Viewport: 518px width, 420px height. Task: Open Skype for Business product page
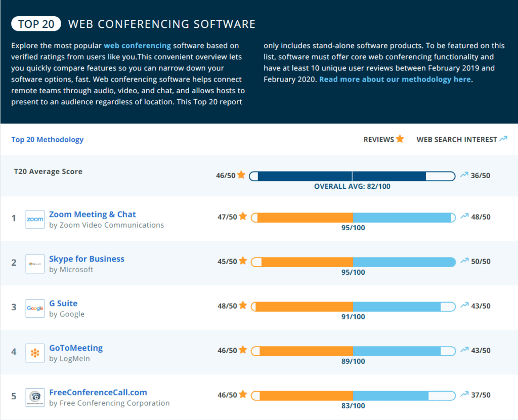pyautogui.click(x=87, y=259)
